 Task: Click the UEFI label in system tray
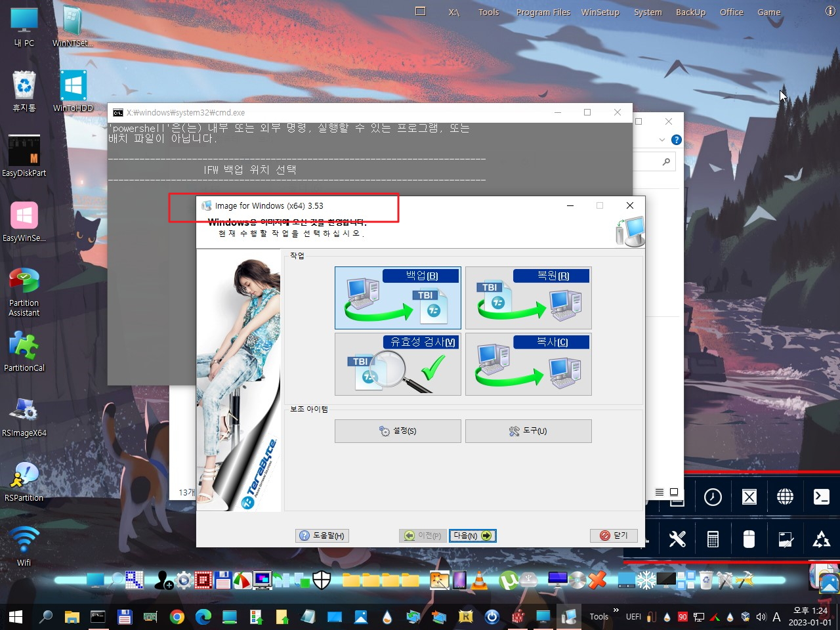click(633, 617)
